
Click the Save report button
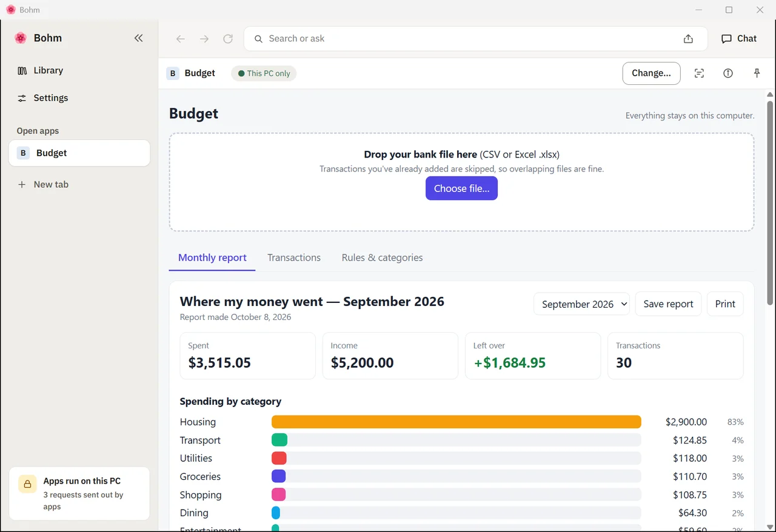tap(668, 304)
